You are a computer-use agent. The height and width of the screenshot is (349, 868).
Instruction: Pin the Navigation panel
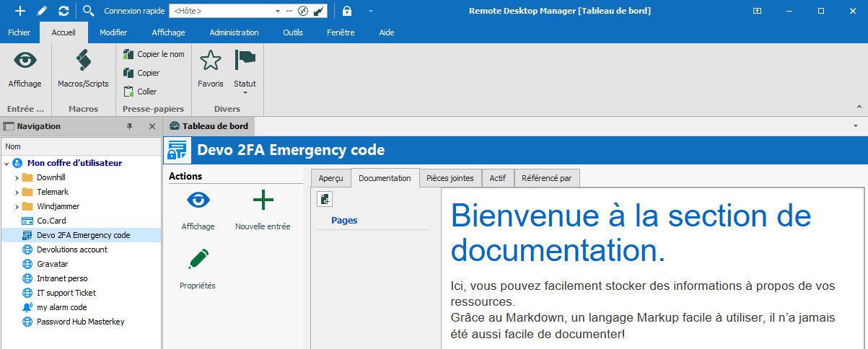point(130,126)
